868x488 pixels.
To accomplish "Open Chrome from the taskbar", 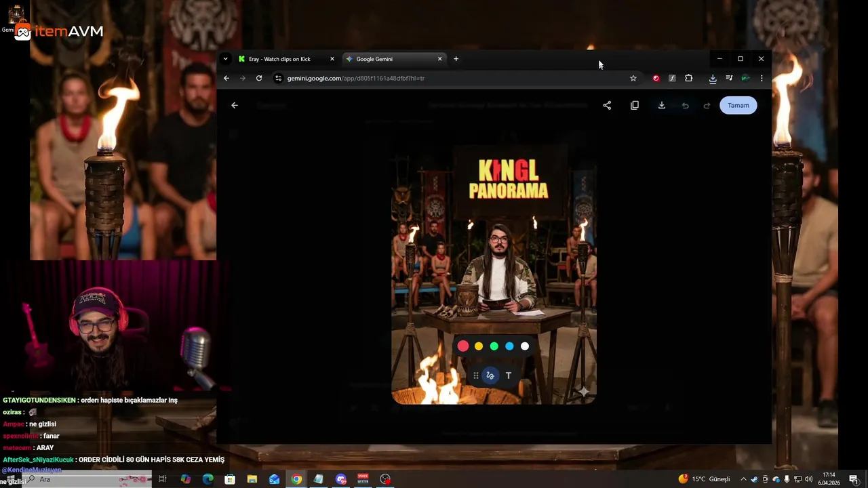I will (x=296, y=479).
